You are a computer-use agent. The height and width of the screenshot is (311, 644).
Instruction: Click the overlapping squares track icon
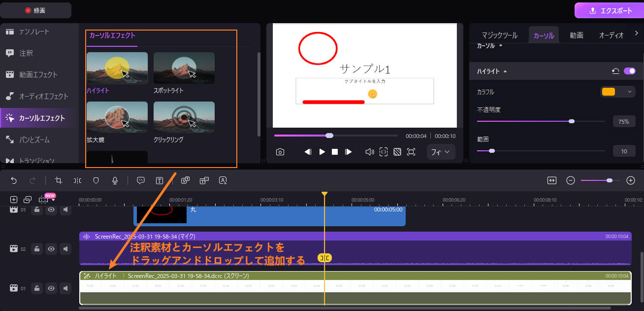(28, 200)
